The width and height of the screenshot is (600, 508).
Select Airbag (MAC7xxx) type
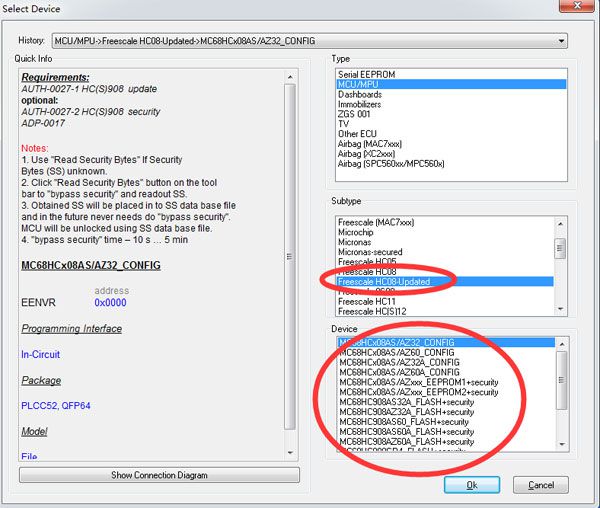(x=451, y=144)
